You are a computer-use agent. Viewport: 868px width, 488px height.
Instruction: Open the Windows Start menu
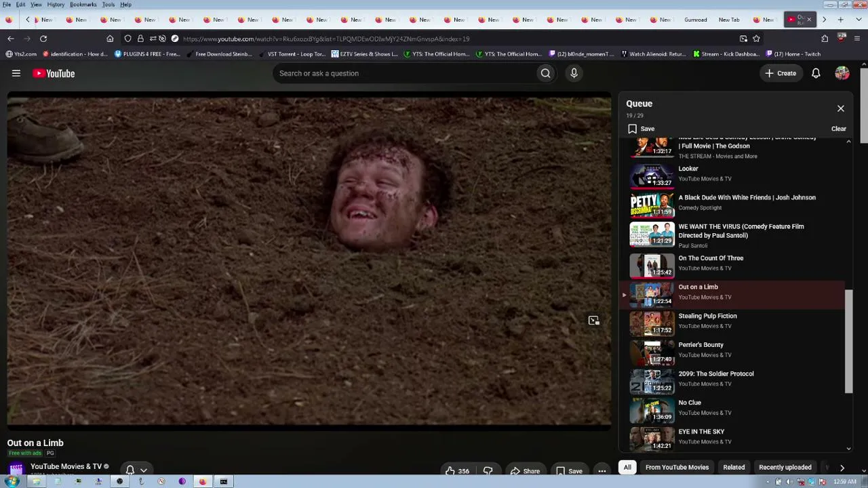point(12,482)
